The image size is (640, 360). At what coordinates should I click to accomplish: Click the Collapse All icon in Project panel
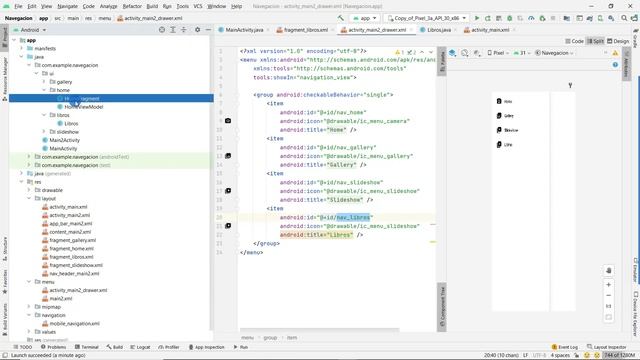pos(183,30)
